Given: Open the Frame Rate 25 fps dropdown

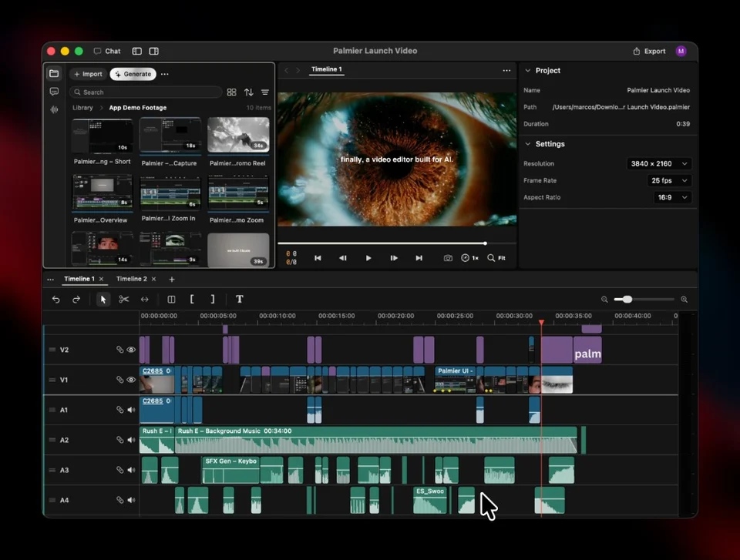Looking at the screenshot, I should point(669,181).
